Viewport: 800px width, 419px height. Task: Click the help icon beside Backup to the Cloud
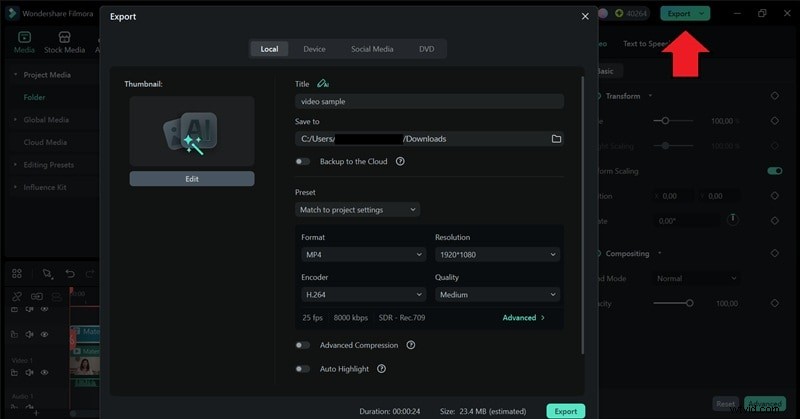400,161
